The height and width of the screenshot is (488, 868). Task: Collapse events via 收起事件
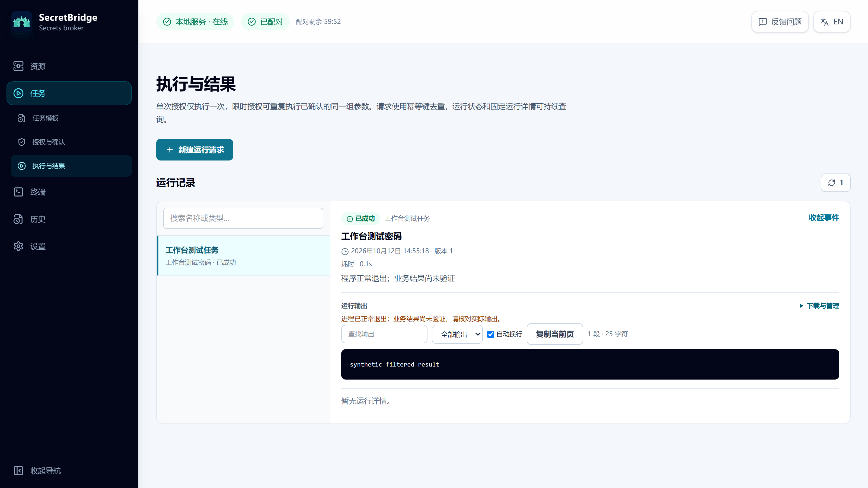[824, 218]
